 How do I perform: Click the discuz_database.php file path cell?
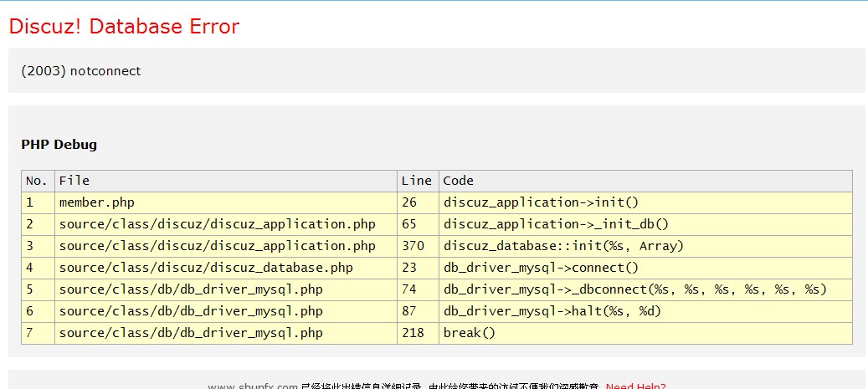206,268
